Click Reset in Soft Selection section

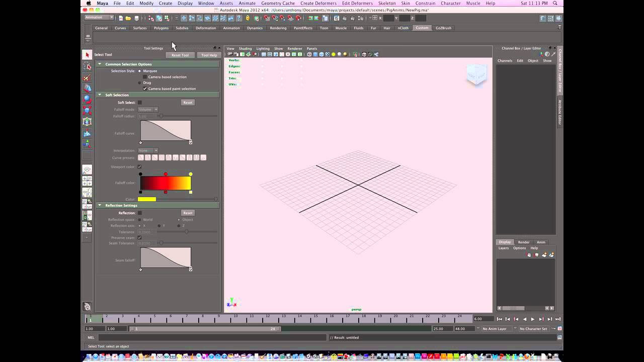pyautogui.click(x=188, y=103)
